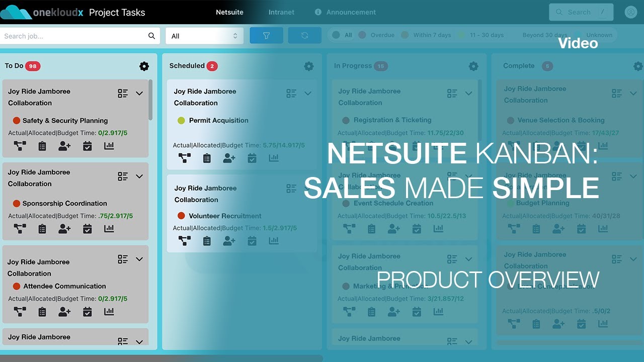
Task: Expand the Permit Acquisition card
Action: coord(308,94)
